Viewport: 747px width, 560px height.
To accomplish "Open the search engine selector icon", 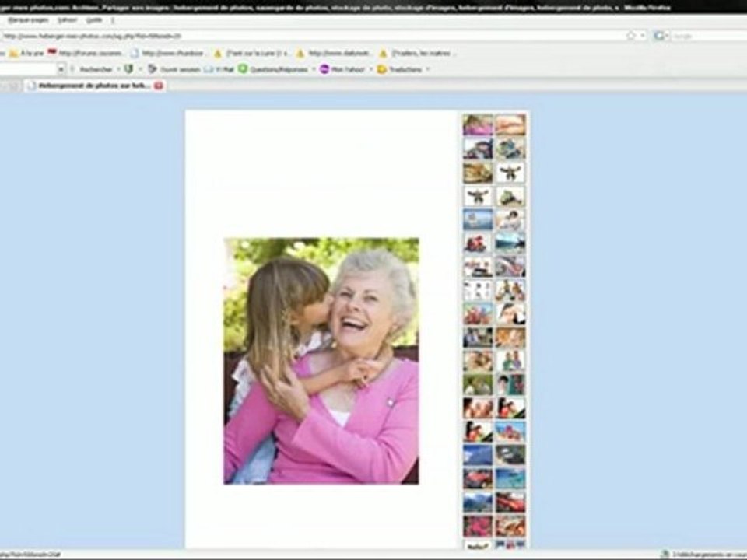I will [x=661, y=36].
